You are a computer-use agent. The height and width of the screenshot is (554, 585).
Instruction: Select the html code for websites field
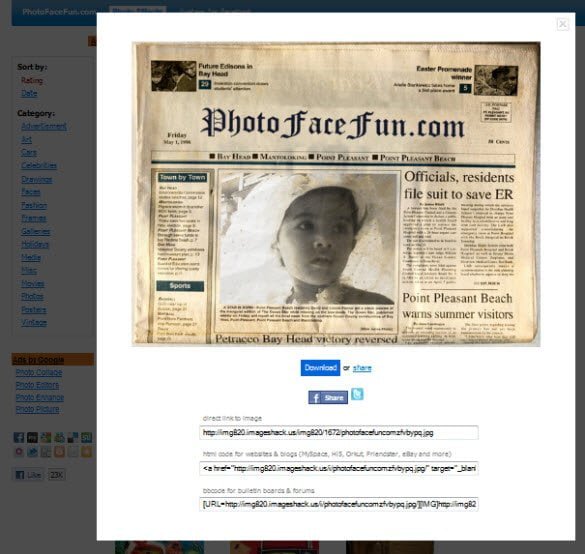coord(339,469)
